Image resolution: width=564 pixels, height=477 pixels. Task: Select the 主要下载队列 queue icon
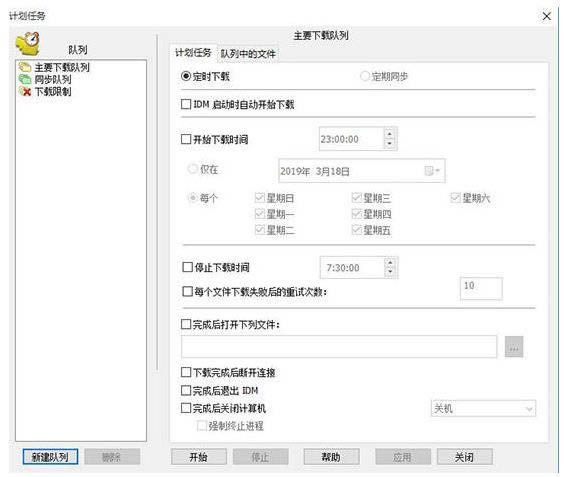(25, 67)
